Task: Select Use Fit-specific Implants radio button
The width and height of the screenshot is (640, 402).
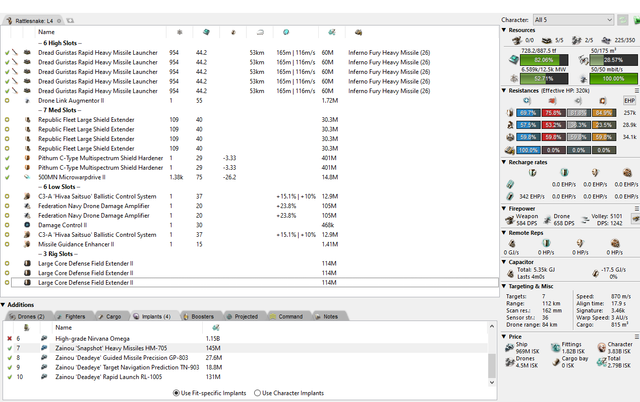Action: pos(176,393)
